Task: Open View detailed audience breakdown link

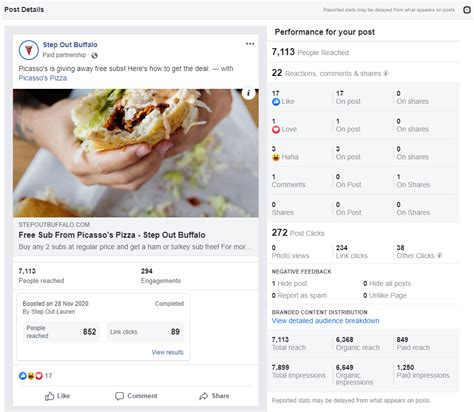Action: pos(325,321)
